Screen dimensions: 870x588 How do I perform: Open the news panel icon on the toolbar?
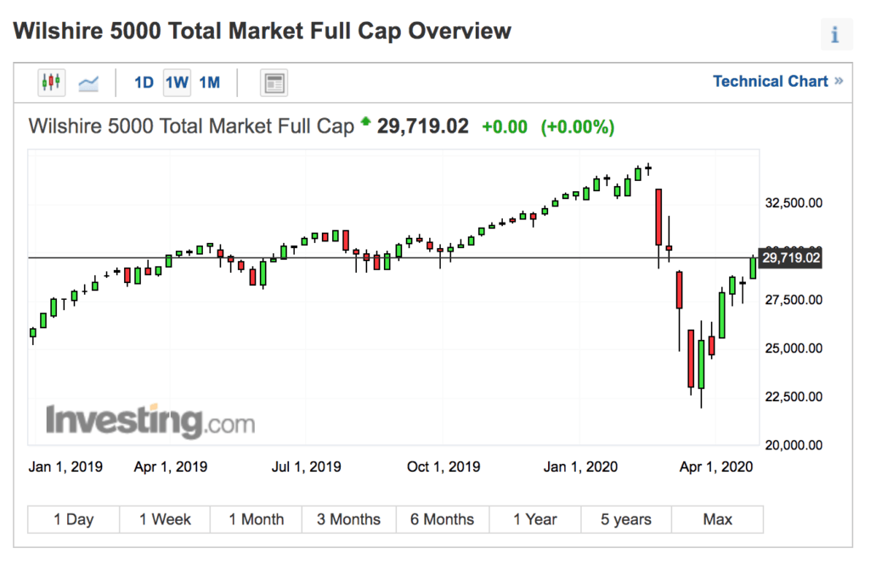(274, 82)
